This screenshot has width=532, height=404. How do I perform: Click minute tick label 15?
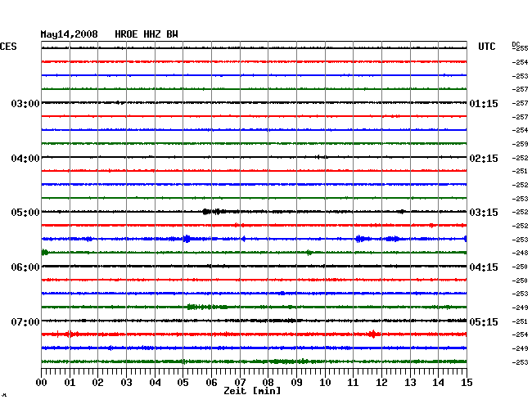(467, 383)
